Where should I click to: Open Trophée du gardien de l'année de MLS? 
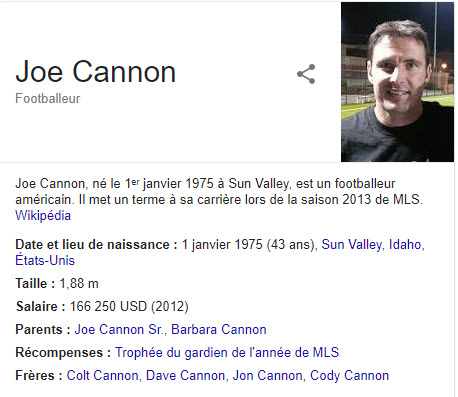pos(227,352)
